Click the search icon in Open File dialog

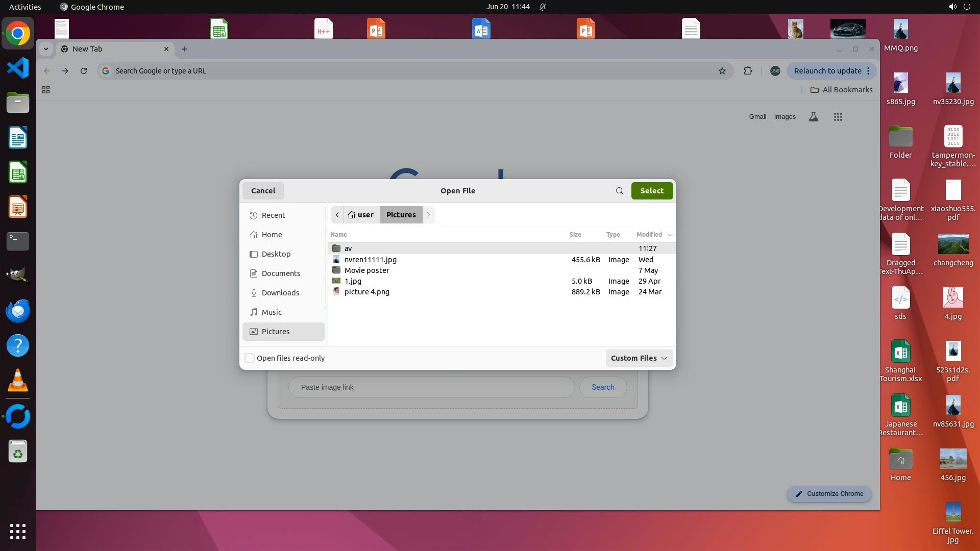(619, 191)
